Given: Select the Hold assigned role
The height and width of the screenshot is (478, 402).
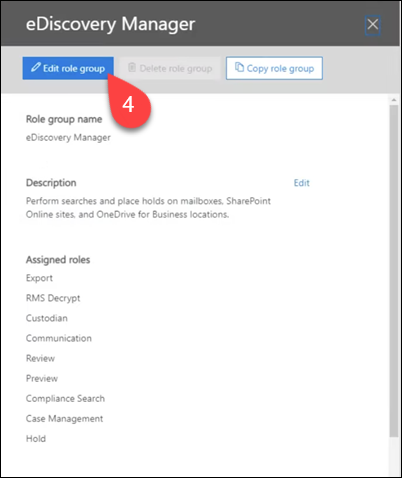Looking at the screenshot, I should click(x=36, y=439).
